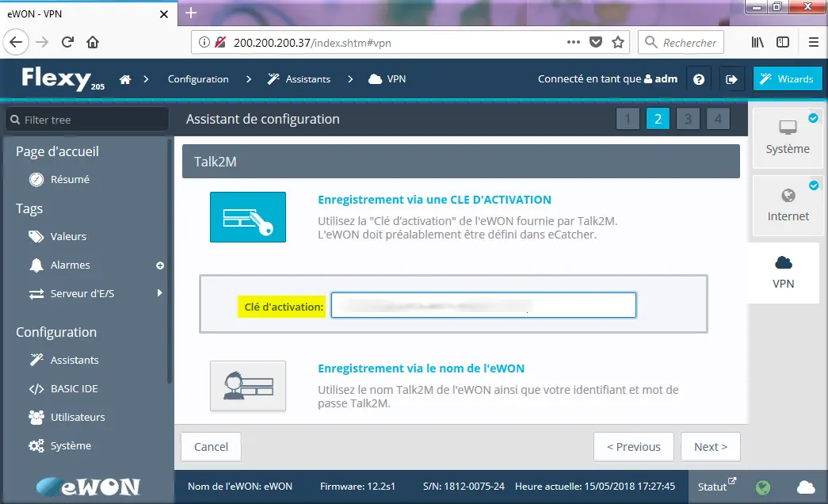Open Internet wizard tab on right
This screenshot has height=504, width=828.
click(788, 205)
